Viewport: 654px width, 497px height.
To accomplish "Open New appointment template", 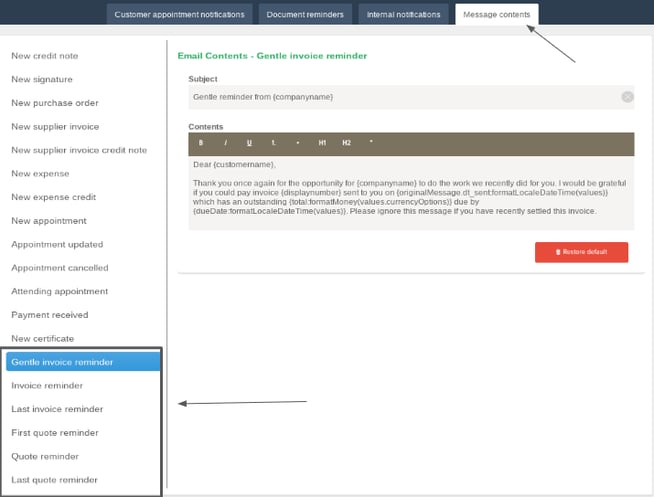I will coord(49,221).
